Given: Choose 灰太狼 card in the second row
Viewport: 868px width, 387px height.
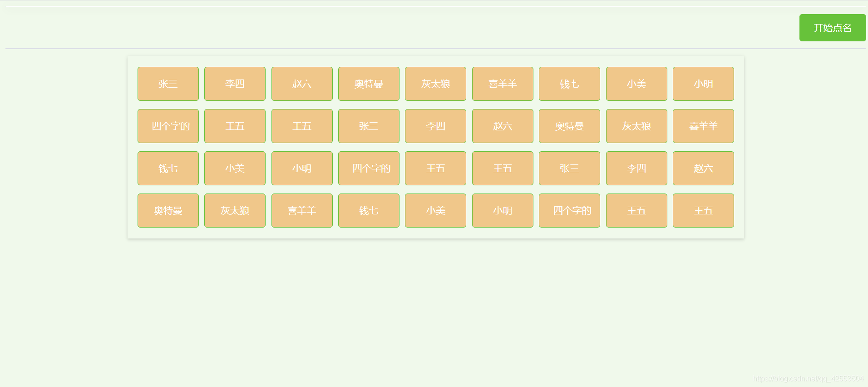Looking at the screenshot, I should point(636,126).
